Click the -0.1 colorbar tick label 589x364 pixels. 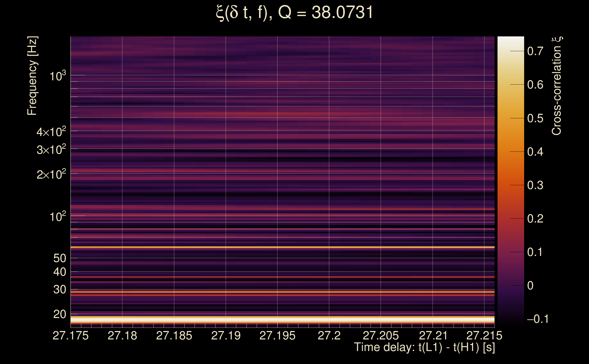[x=538, y=319]
